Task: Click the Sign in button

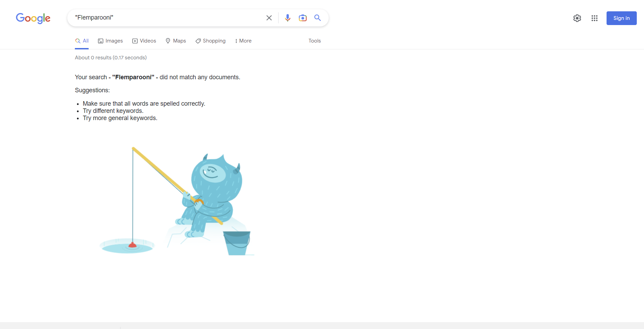Action: click(621, 18)
